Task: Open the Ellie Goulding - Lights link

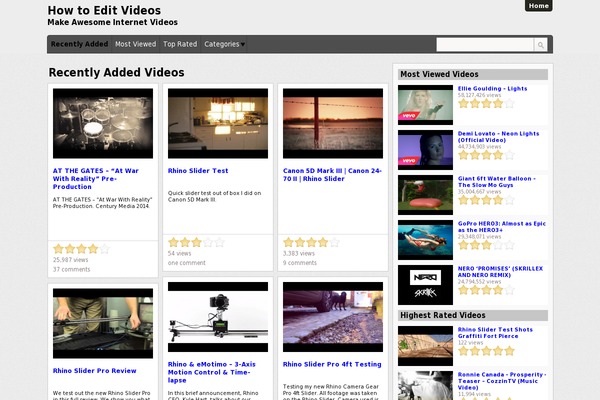Action: (492, 88)
